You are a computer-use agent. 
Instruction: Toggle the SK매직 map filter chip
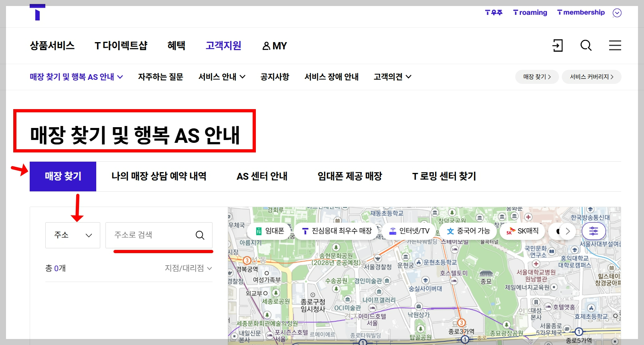pos(522,231)
